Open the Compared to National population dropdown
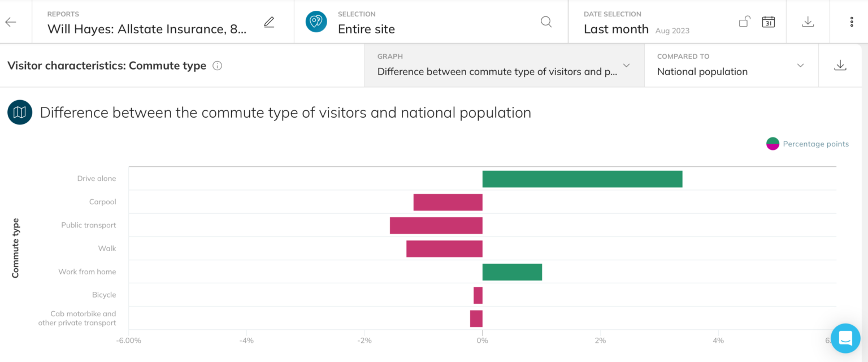 pyautogui.click(x=800, y=66)
